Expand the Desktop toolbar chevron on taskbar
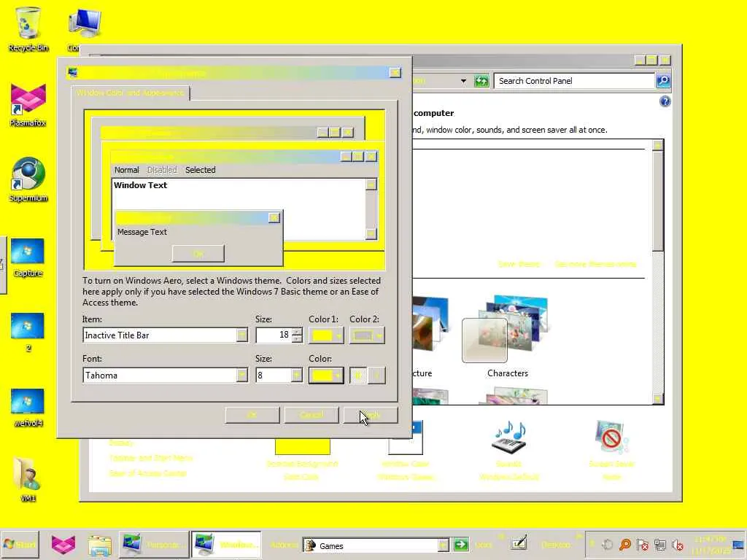The image size is (747, 560). click(x=579, y=537)
